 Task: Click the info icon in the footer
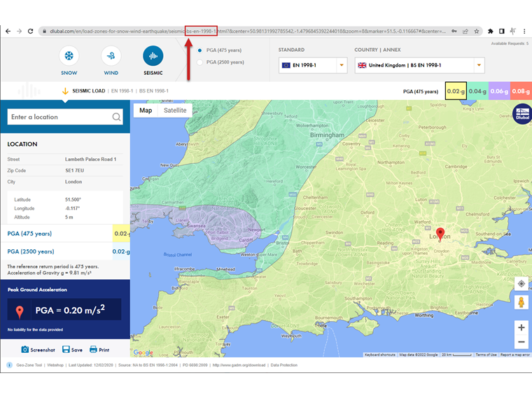[10, 365]
